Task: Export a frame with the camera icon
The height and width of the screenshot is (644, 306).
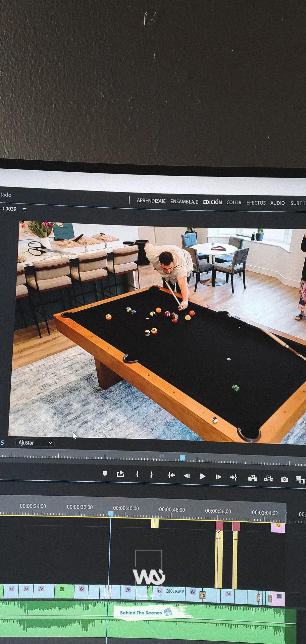Action: 285,479
